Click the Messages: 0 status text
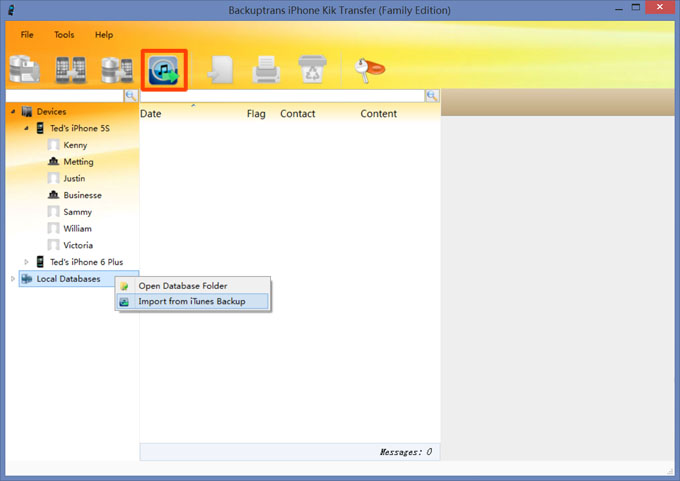This screenshot has width=680, height=481. click(406, 452)
